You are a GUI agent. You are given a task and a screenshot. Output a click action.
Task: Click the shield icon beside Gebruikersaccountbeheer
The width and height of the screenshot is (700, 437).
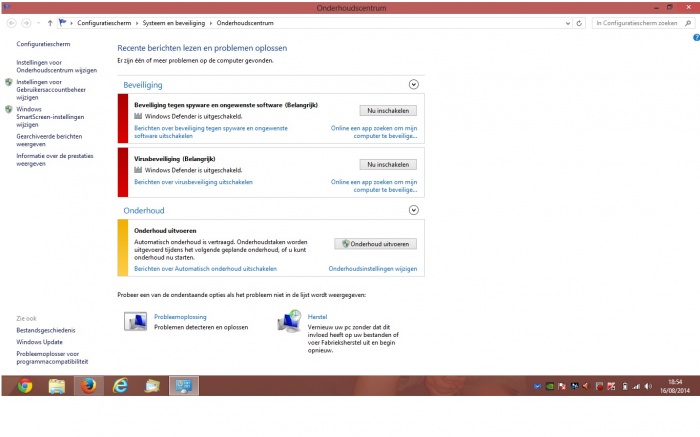tap(8, 82)
